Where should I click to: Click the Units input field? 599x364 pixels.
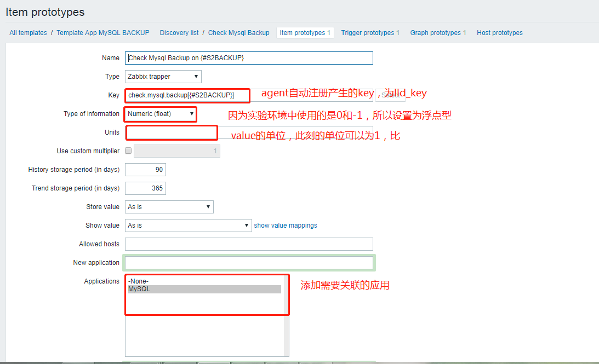[249, 132]
